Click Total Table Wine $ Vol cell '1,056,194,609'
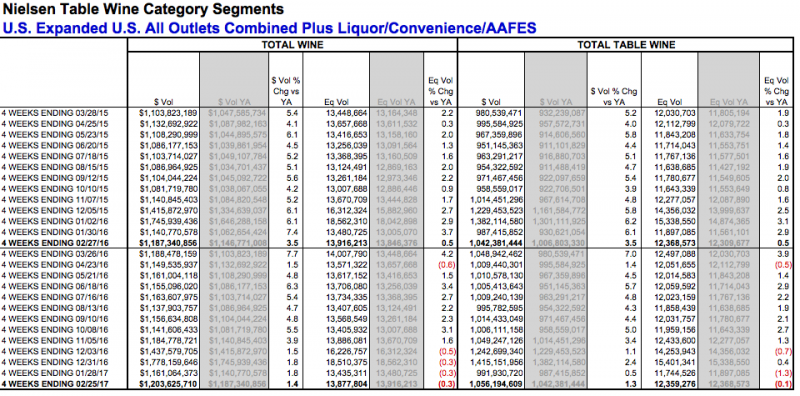Viewport: 800px width, 396px height. coord(497,384)
